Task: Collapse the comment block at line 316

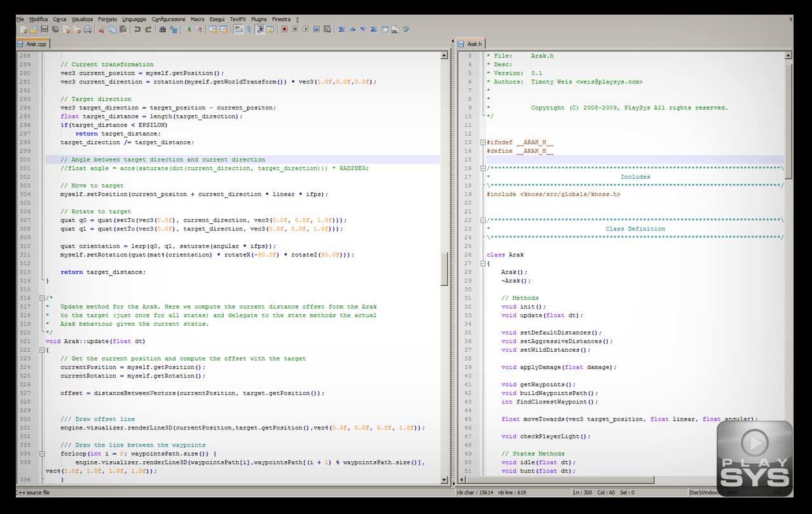Action: pyautogui.click(x=42, y=298)
